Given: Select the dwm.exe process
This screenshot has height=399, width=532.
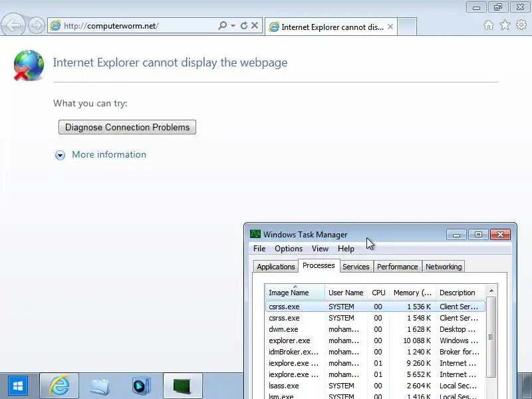Looking at the screenshot, I should 375,329.
